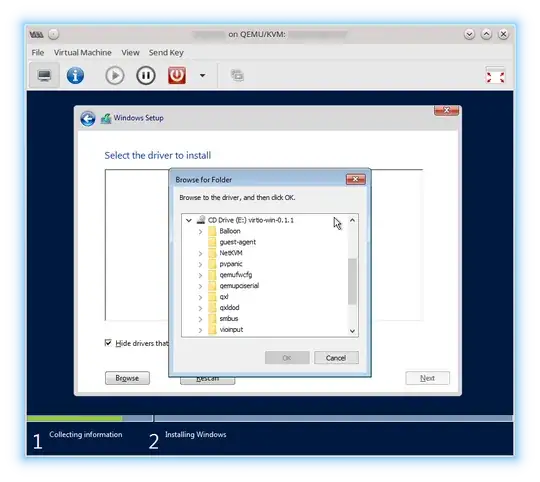
Task: Select the qemufwcfg folder
Action: point(236,275)
